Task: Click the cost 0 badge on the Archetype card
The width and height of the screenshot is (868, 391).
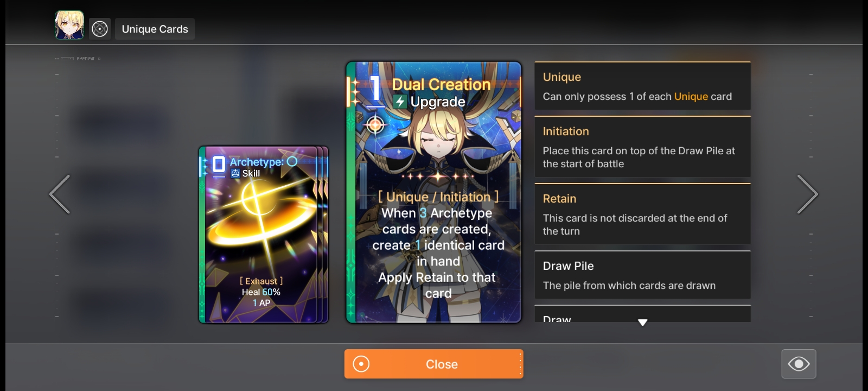Action: coord(219,164)
